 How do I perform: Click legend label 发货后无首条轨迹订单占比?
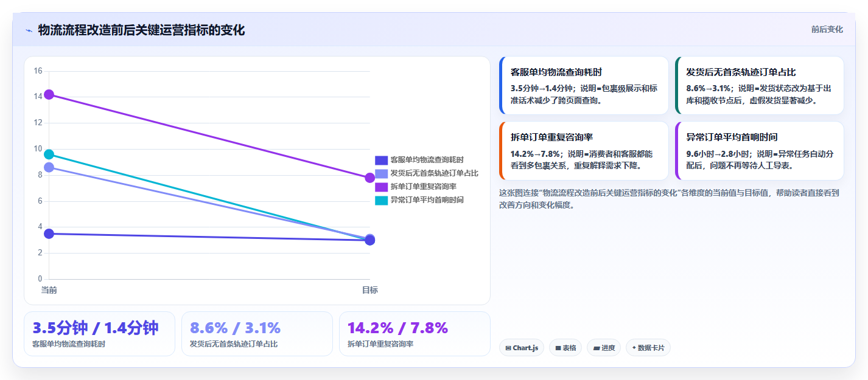(x=434, y=173)
